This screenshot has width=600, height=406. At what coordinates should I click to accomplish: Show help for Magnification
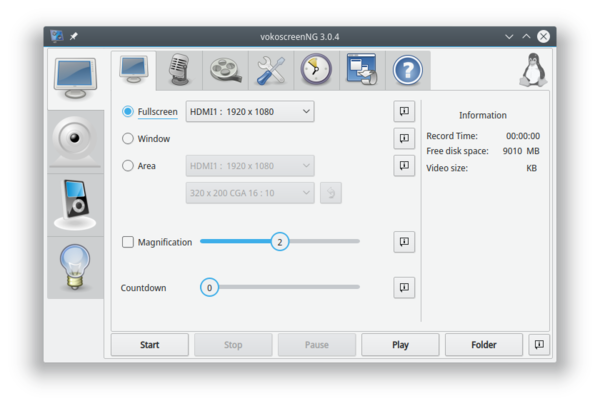click(x=404, y=242)
